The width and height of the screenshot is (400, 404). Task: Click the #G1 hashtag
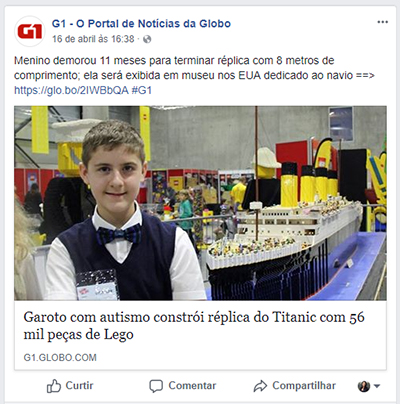point(142,90)
